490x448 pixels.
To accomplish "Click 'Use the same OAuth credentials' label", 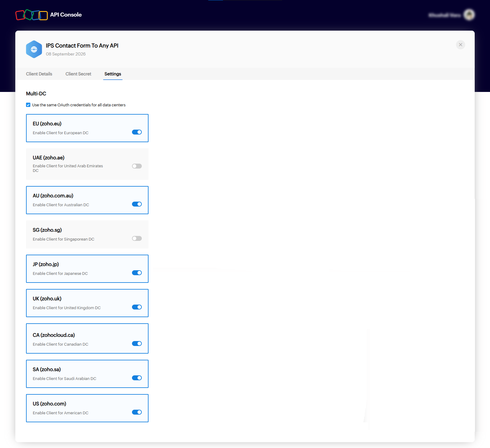I will 79,105.
